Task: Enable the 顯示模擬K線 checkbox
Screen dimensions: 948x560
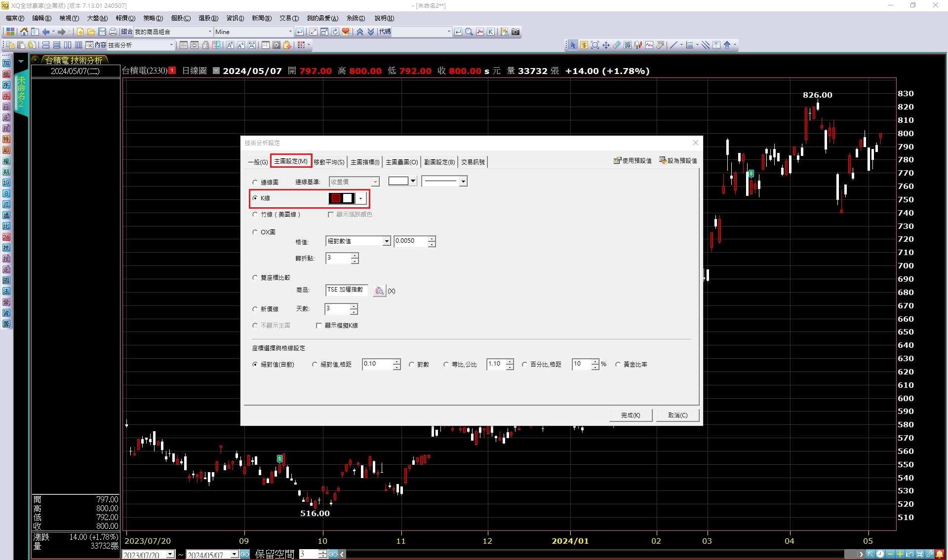Action: tap(319, 326)
